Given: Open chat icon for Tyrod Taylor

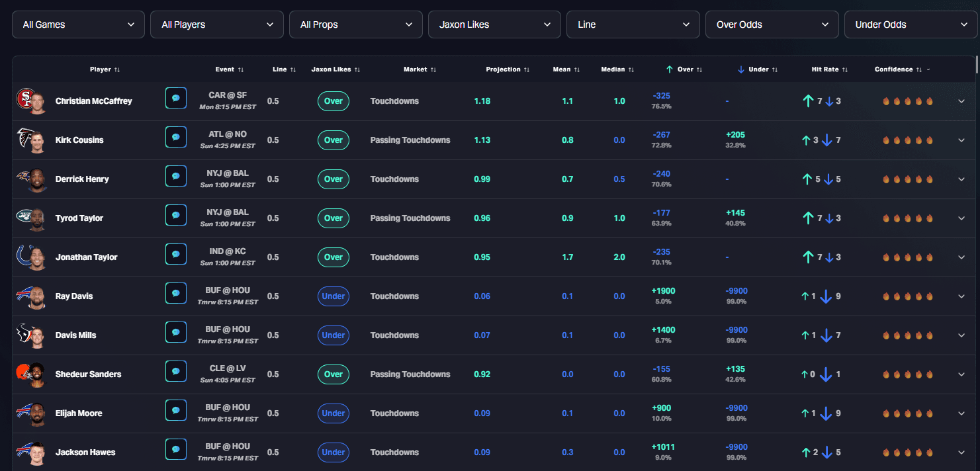Looking at the screenshot, I should 176,215.
